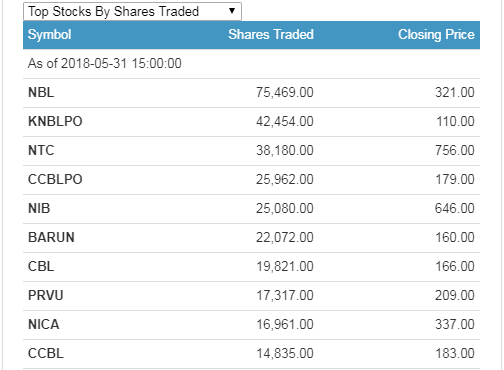504x370 pixels.
Task: Click the 756.00 closing price for NTC
Action: click(455, 150)
